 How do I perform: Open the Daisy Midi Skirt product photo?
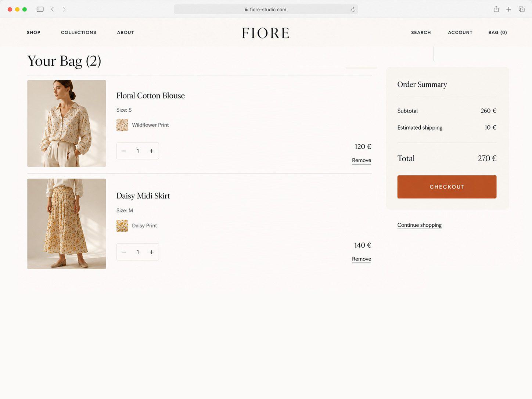click(66, 224)
